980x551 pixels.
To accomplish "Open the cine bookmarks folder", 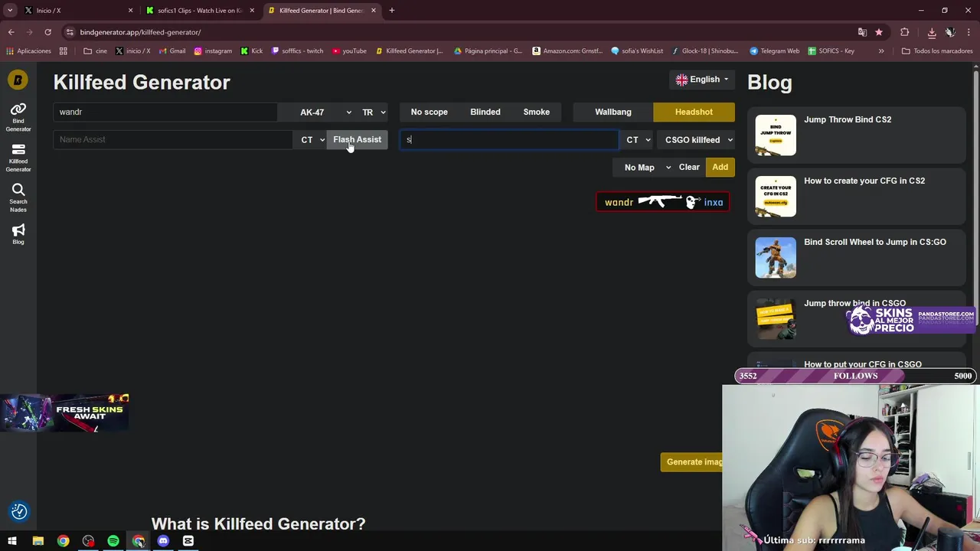I will pyautogui.click(x=95, y=51).
